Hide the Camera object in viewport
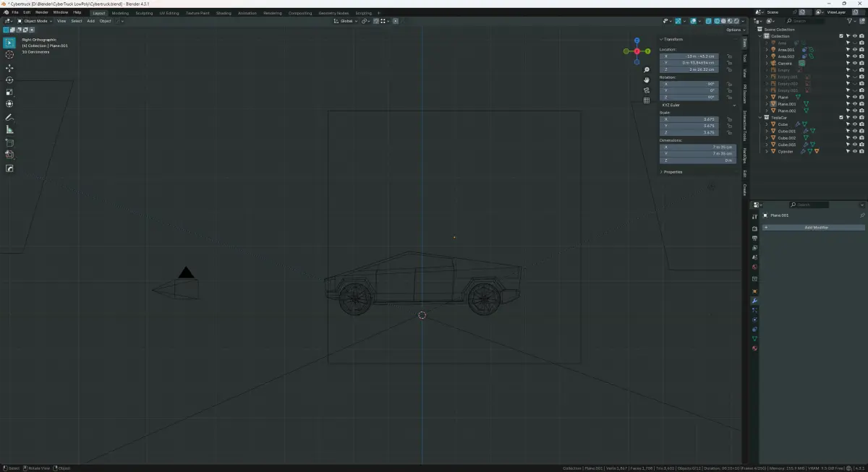 pyautogui.click(x=855, y=63)
